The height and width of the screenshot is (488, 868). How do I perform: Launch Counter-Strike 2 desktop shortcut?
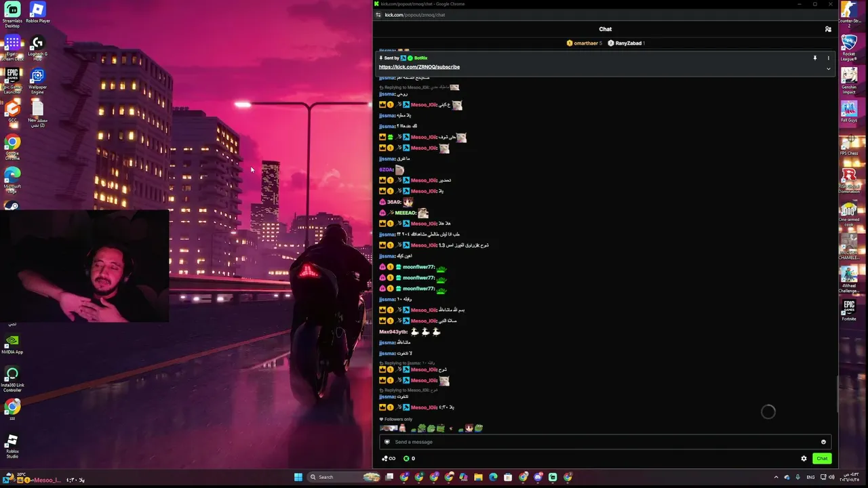[849, 14]
